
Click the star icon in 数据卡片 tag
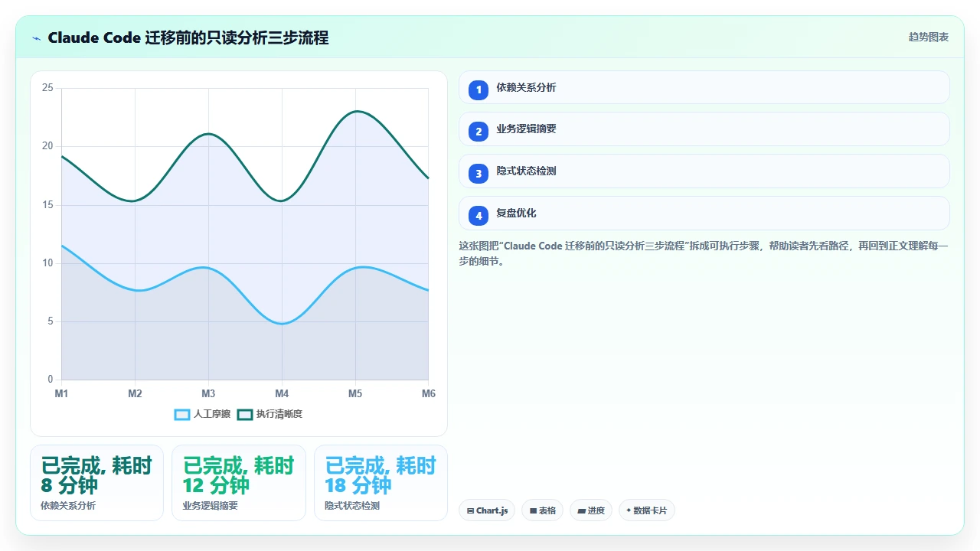629,510
